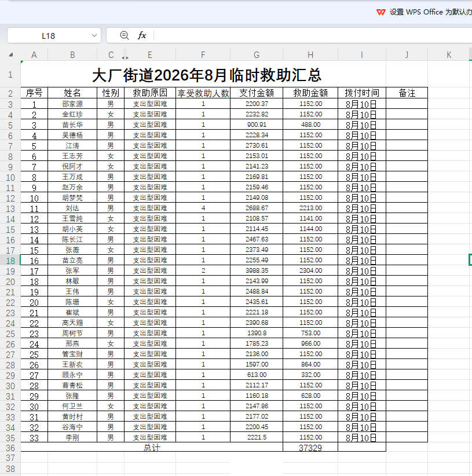Click recipient count 2 in 张军 row
Image resolution: width=472 pixels, height=476 pixels.
click(x=203, y=271)
